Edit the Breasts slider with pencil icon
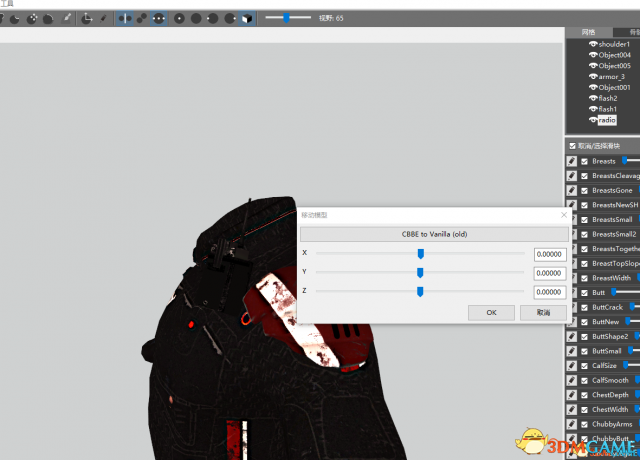Screen dimensions: 640x460 pyautogui.click(x=572, y=161)
